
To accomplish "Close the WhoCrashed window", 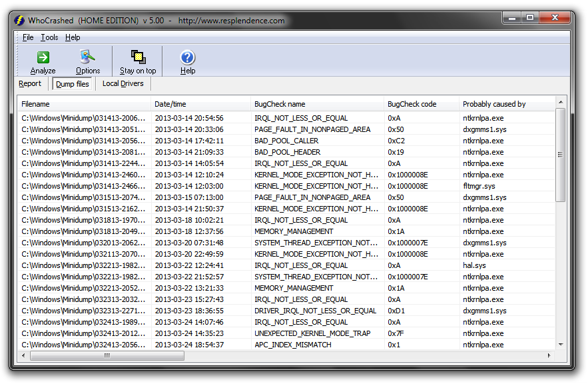I will [x=555, y=17].
